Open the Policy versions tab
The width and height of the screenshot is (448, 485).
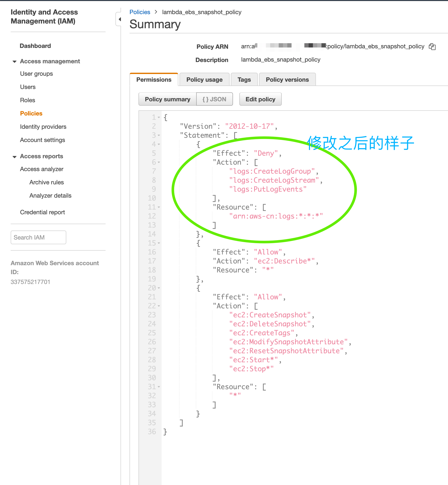(287, 80)
